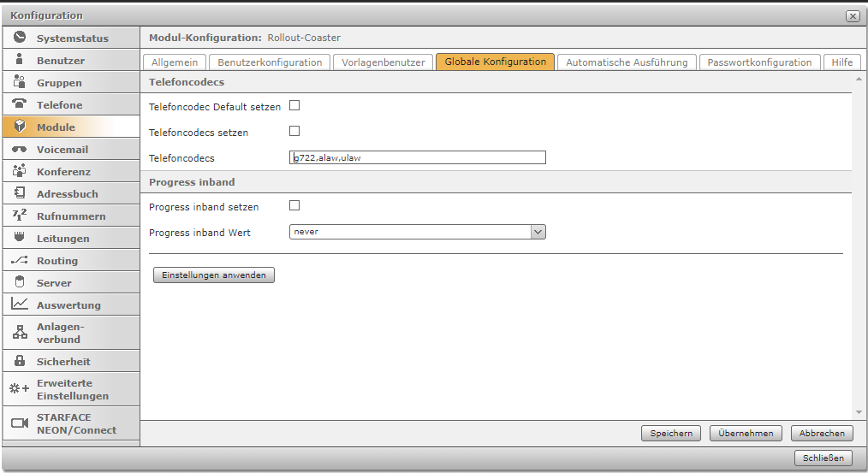Viewport: 868px width, 473px height.
Task: Switch to the Passwortkonfiguration tab
Action: click(759, 62)
